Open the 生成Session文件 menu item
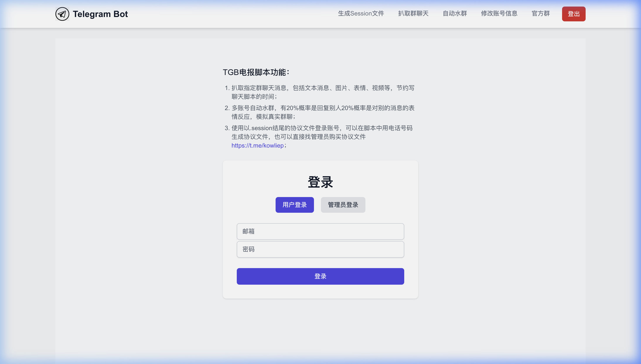Viewport: 641px width, 364px height. pyautogui.click(x=361, y=14)
